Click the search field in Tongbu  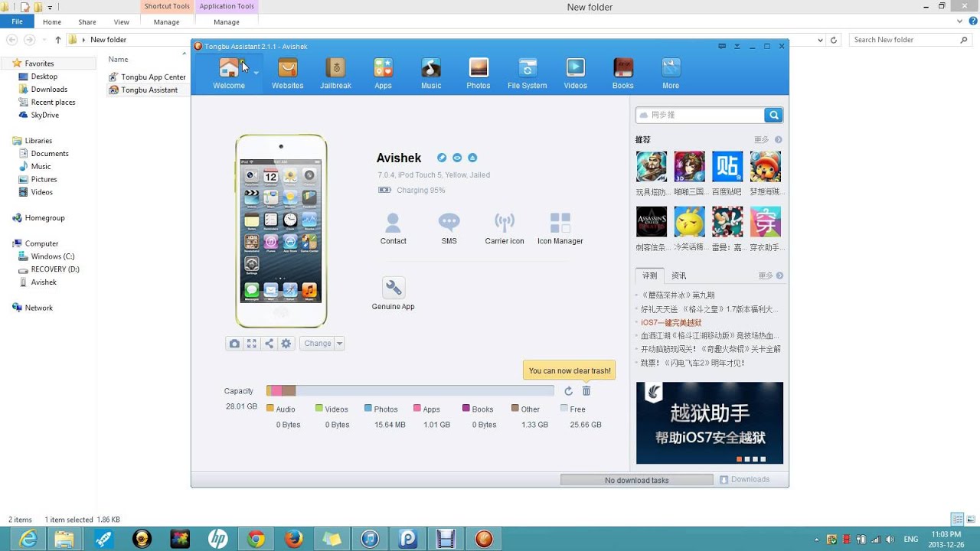pos(700,115)
